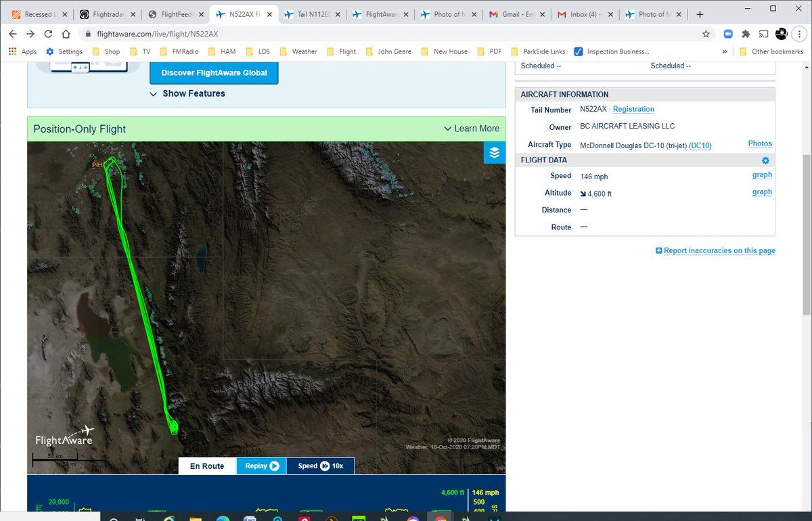Image resolution: width=812 pixels, height=521 pixels.
Task: Close the Flightradar browser tab
Action: (133, 14)
